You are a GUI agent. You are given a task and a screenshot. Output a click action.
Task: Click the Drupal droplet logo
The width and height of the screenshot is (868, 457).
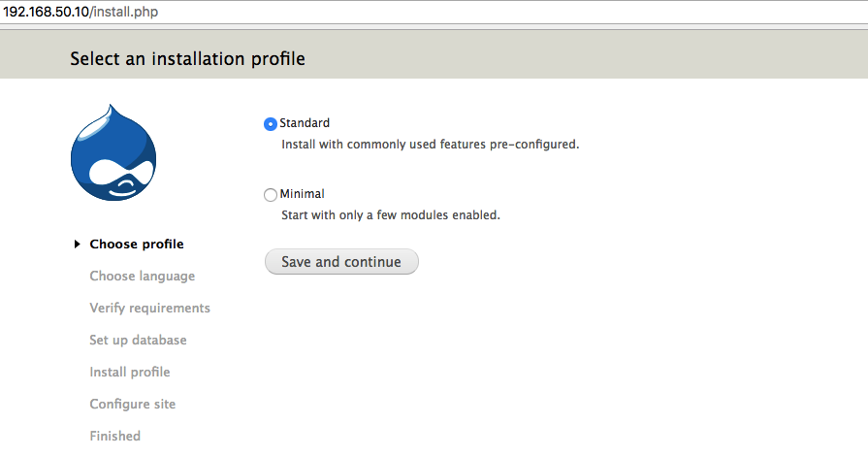[113, 153]
